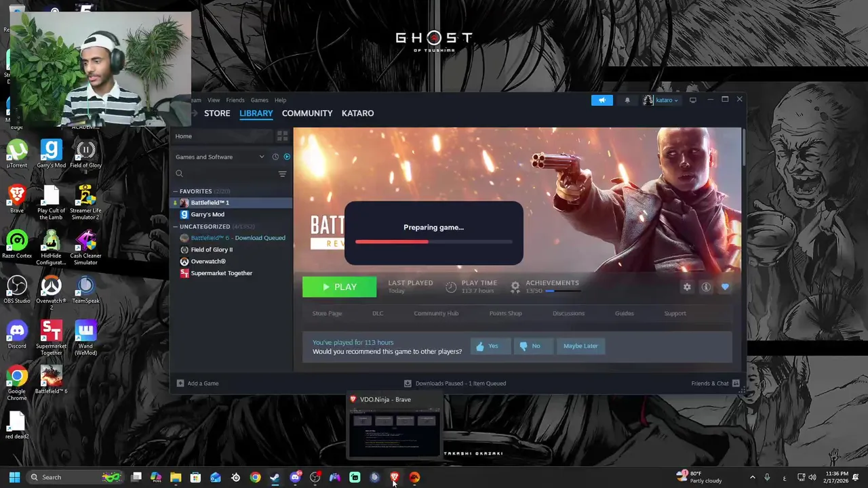The image size is (868, 488).
Task: Open library advanced filter options icon
Action: [x=282, y=174]
